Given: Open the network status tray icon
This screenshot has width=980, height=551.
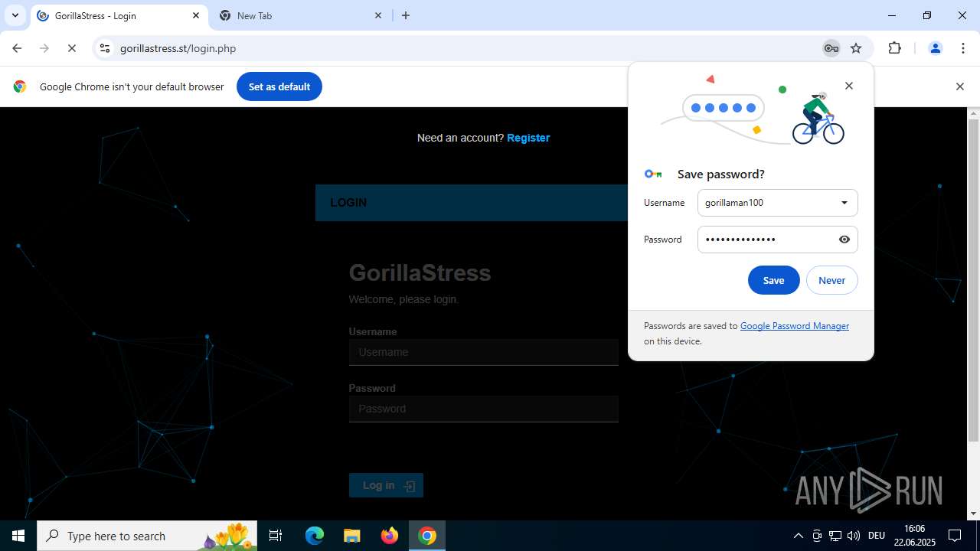Looking at the screenshot, I should tap(835, 536).
